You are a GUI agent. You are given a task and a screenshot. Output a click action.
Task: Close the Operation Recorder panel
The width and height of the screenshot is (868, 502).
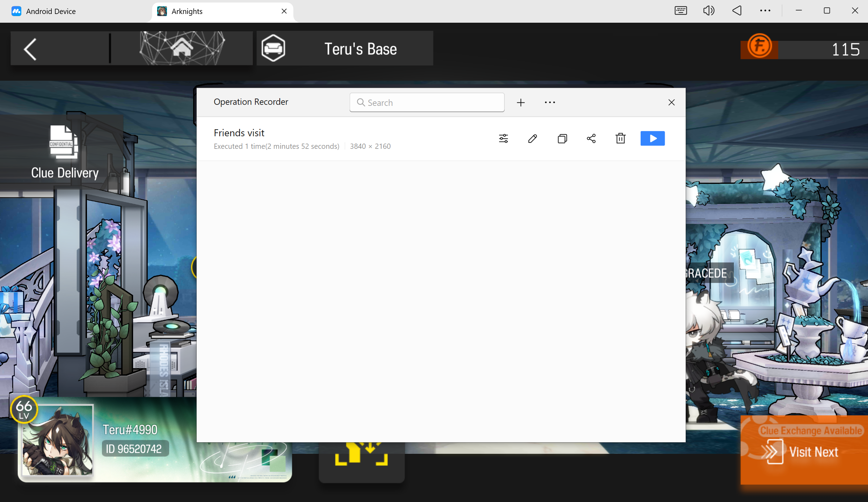click(671, 102)
